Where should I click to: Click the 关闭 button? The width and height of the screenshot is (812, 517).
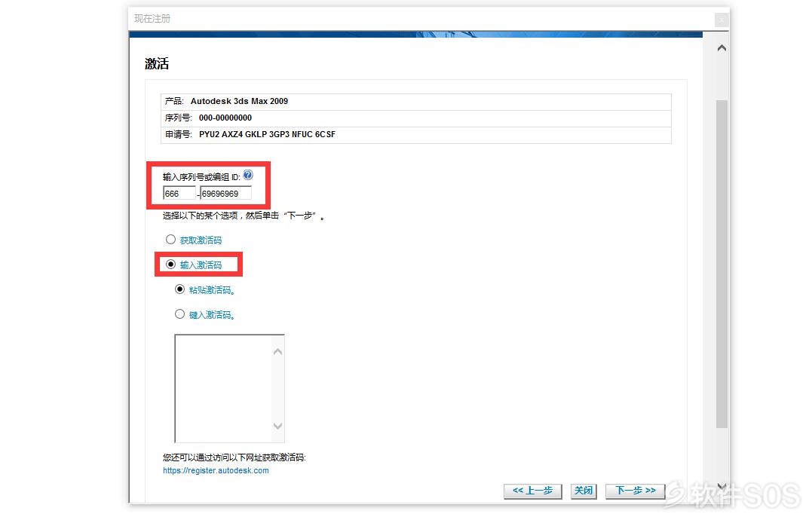(584, 491)
